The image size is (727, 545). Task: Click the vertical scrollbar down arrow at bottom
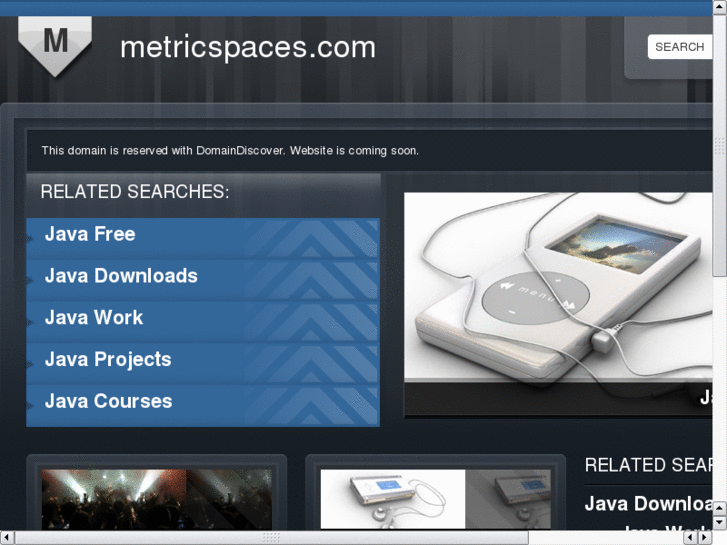[x=720, y=524]
